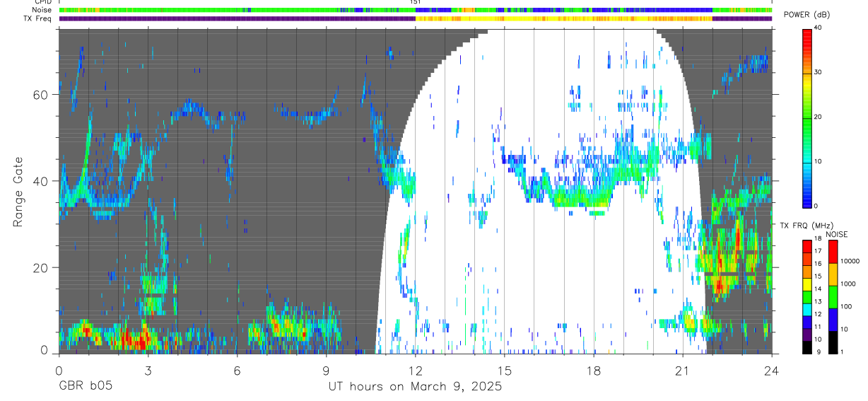Screen dimensions: 868x401
Task: Click the '21' tick on the UT hours axis
Action: [683, 370]
